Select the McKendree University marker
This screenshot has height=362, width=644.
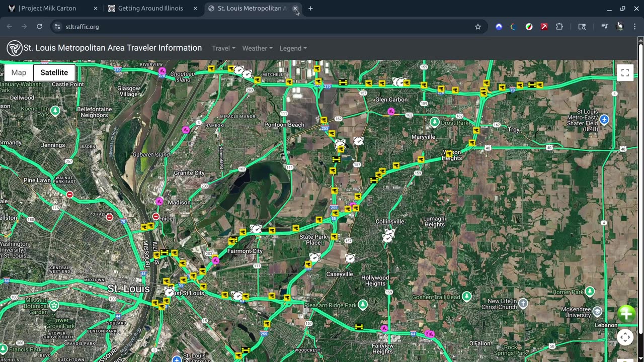click(597, 312)
